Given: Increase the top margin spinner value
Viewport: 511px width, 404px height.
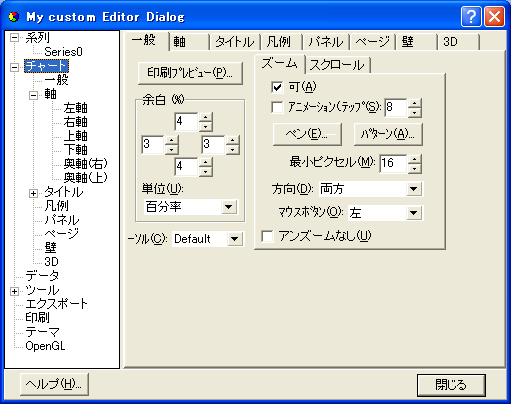Looking at the screenshot, I should [x=205, y=117].
